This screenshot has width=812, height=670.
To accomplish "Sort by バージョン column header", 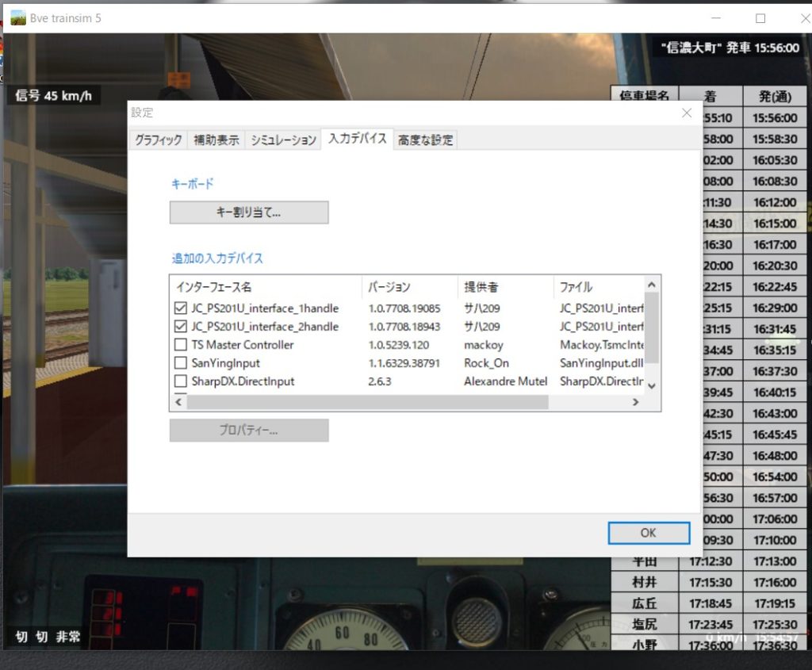I will tap(389, 287).
